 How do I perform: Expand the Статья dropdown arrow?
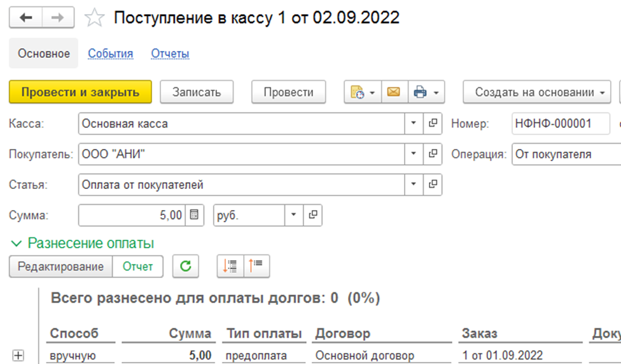pos(414,184)
